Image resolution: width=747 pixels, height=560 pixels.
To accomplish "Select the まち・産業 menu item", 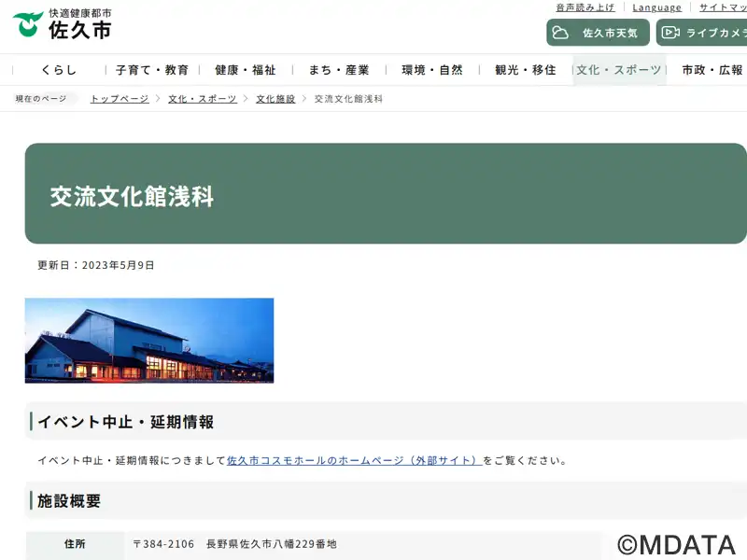I will pyautogui.click(x=339, y=70).
